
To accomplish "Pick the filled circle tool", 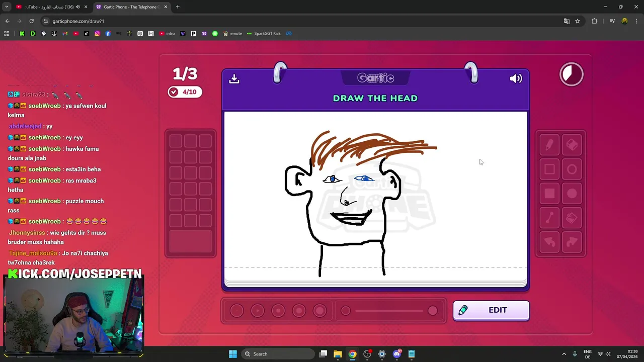I will pos(572,194).
